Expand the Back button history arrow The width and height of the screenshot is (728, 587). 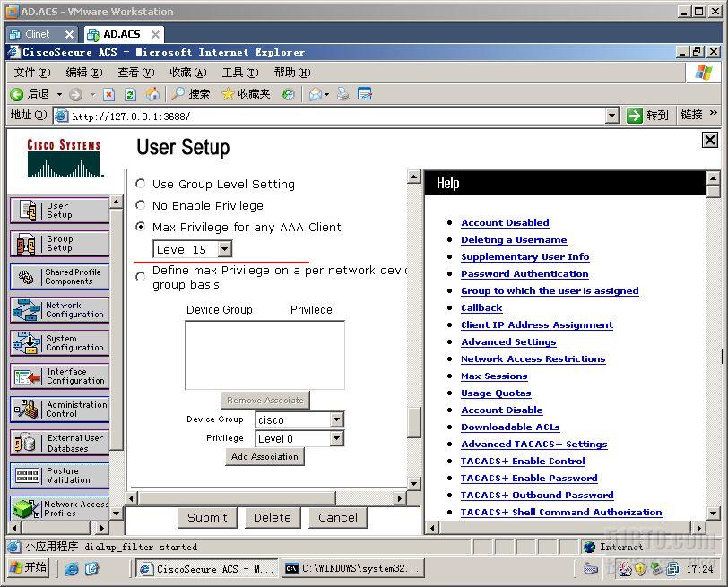pos(59,95)
